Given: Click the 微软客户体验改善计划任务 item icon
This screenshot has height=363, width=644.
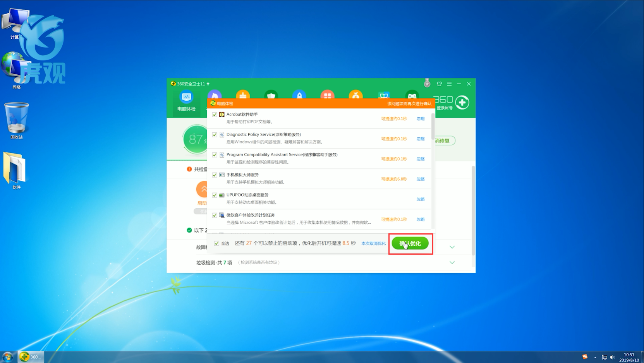Looking at the screenshot, I should coord(222,215).
